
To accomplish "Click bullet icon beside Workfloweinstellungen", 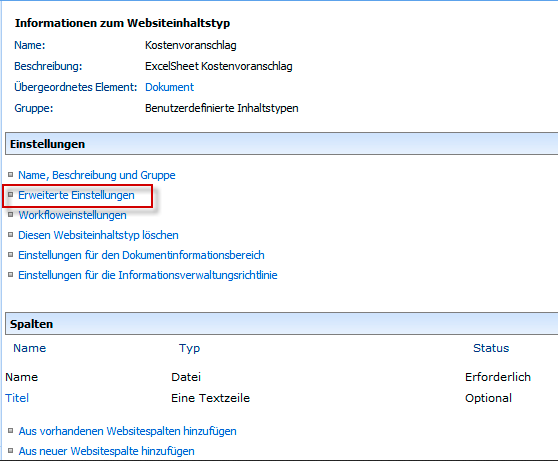I will pos(10,214).
